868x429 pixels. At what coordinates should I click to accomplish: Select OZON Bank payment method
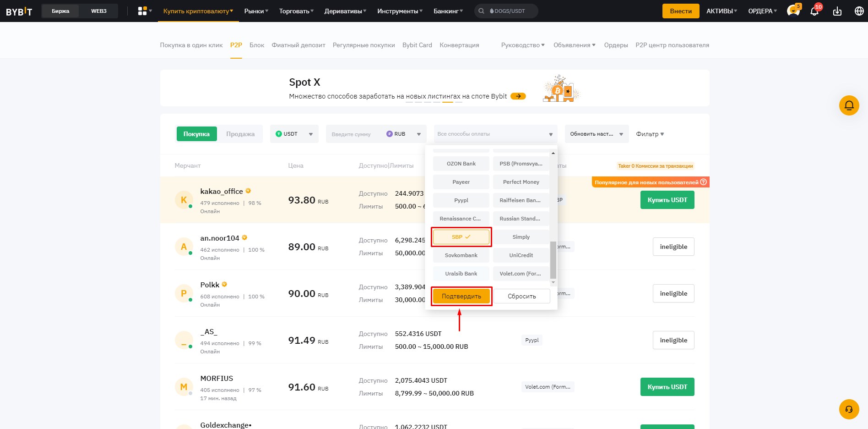(x=461, y=164)
